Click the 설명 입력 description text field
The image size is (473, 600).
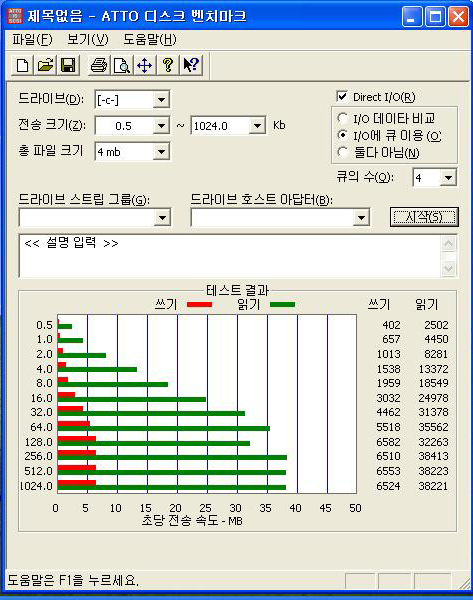[230, 256]
